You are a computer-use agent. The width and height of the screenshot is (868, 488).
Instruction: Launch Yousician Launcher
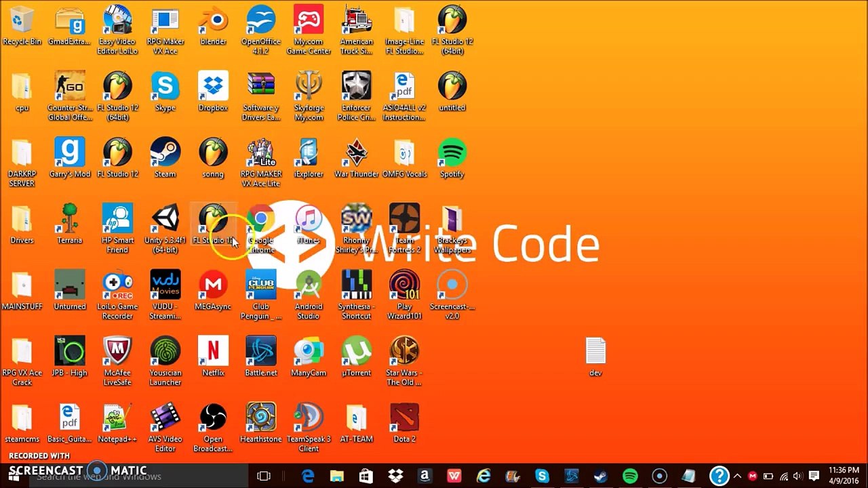pyautogui.click(x=165, y=361)
